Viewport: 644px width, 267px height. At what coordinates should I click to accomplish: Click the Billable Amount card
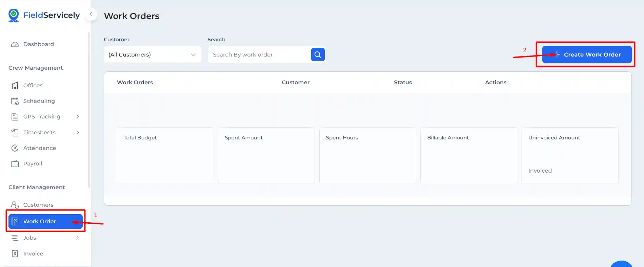(x=469, y=156)
